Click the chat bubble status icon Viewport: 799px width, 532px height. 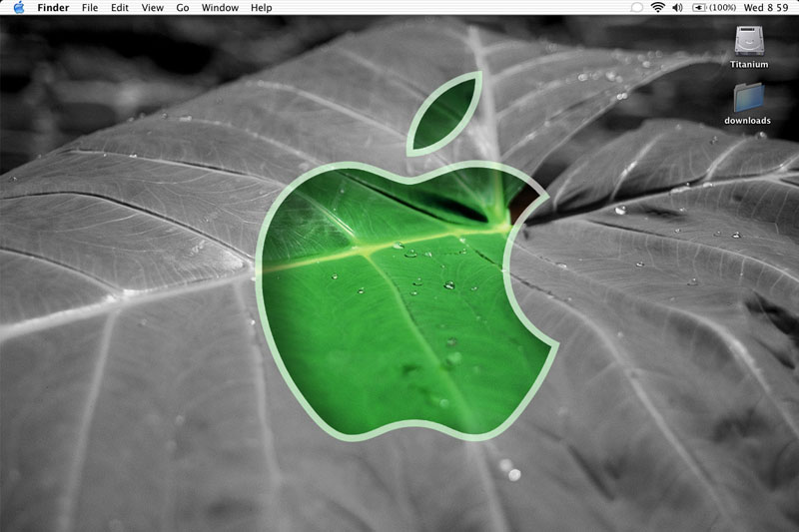(x=636, y=8)
